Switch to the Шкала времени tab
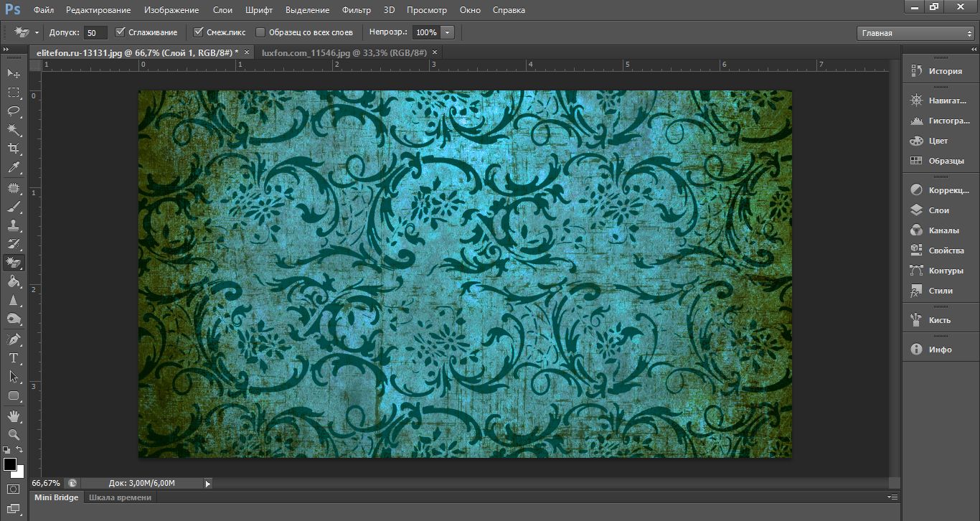The height and width of the screenshot is (521, 980). 121,497
